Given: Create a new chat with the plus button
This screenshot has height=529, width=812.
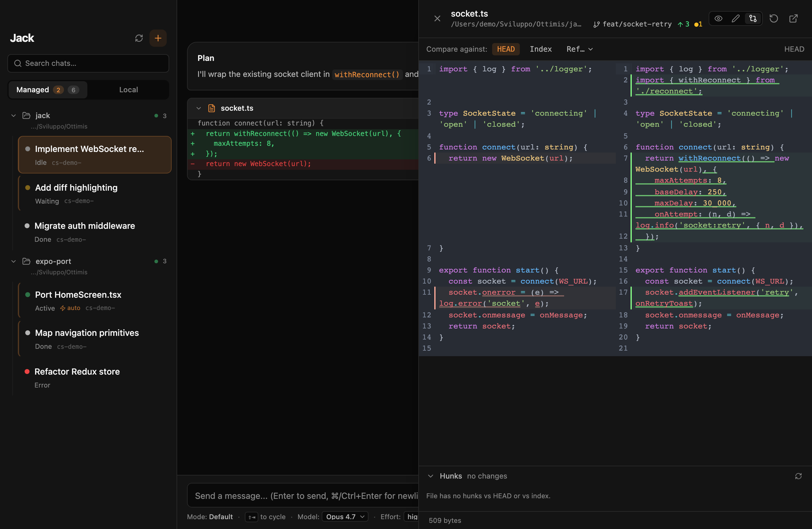Looking at the screenshot, I should click(158, 38).
